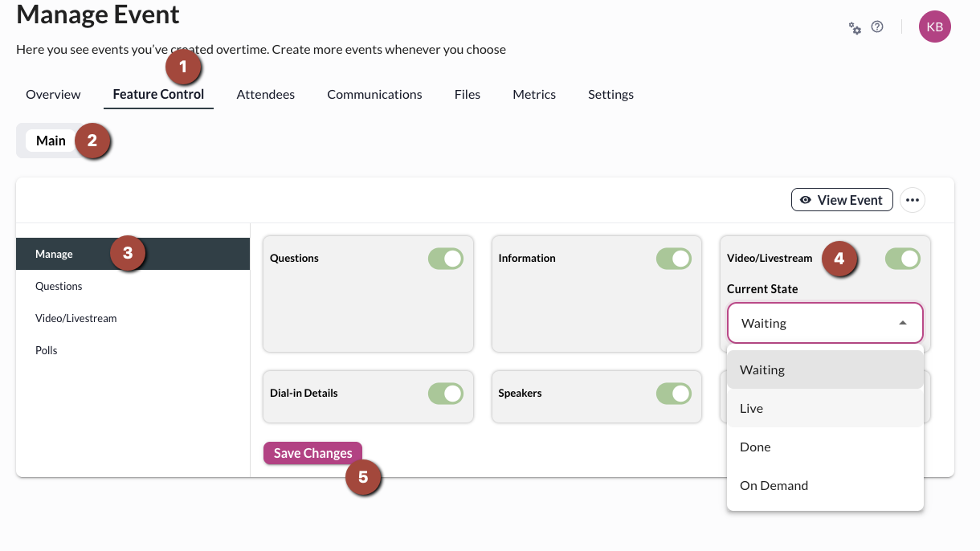Choose On Demand in the dropdown

pos(774,485)
